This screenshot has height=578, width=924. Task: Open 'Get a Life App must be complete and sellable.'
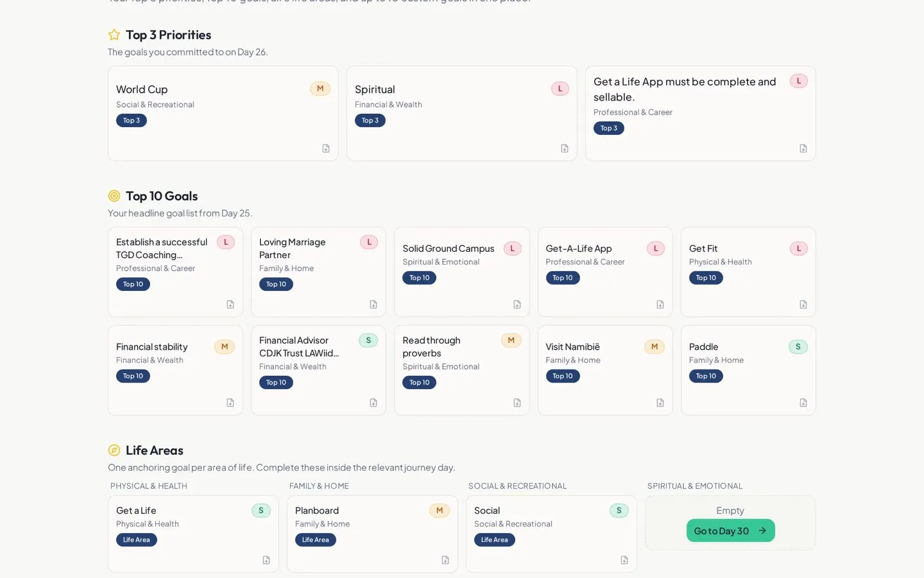click(x=685, y=89)
